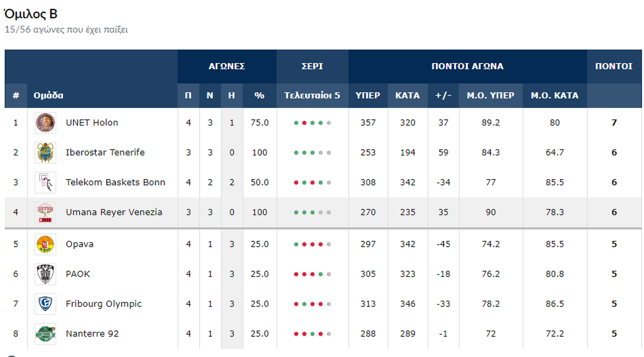Click the Ομάδα column header

pos(48,96)
